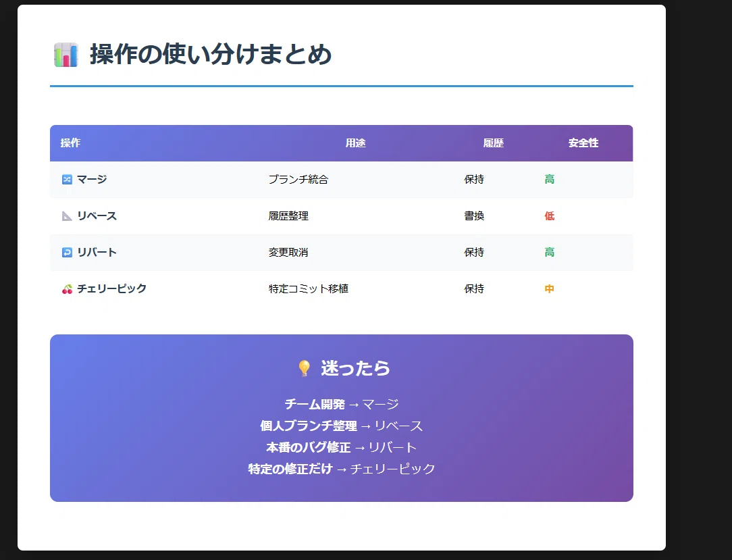Click the shuffle icon next to マージ
Image resolution: width=732 pixels, height=560 pixels.
pyautogui.click(x=68, y=180)
